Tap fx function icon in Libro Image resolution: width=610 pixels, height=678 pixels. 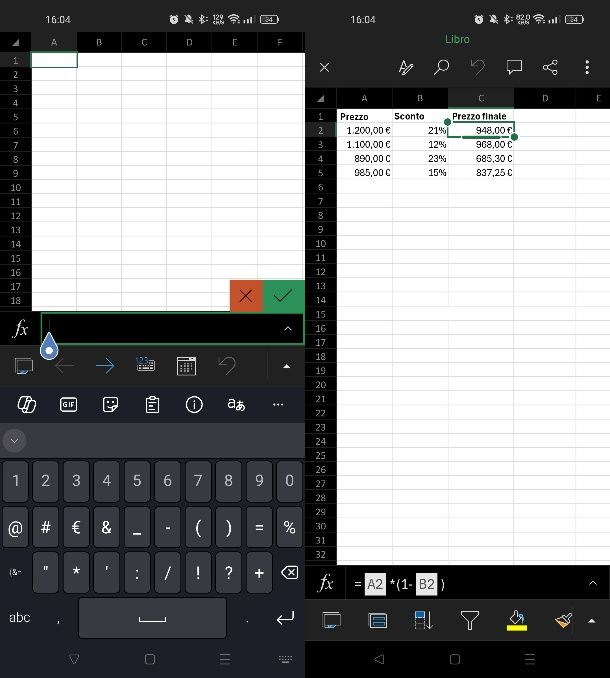pyautogui.click(x=326, y=583)
